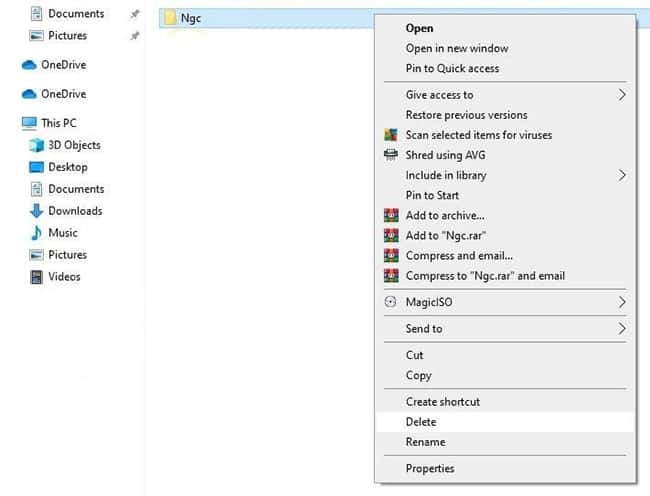Click WinRAR icon beside Compress to Ngc.rar and email
This screenshot has height=496, width=650.
pyautogui.click(x=391, y=276)
